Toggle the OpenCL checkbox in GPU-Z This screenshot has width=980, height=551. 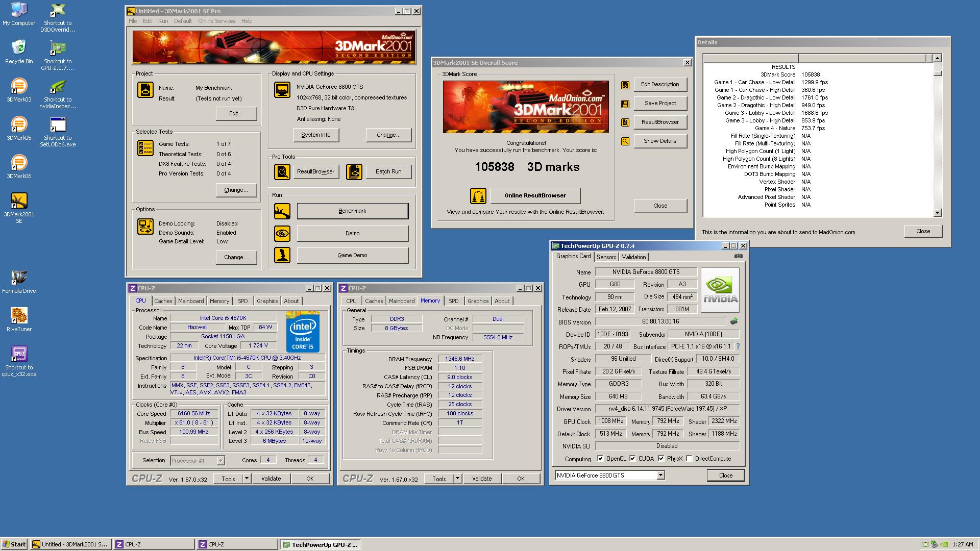point(600,458)
